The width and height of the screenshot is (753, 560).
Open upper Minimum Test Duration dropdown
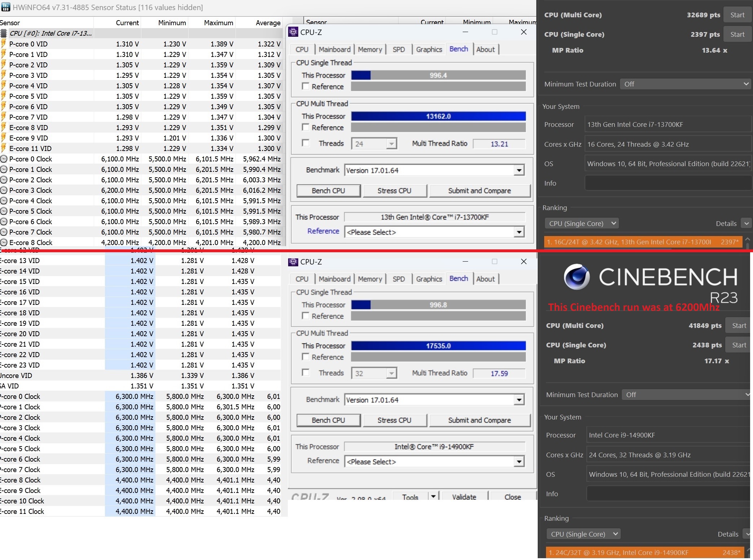pos(685,84)
